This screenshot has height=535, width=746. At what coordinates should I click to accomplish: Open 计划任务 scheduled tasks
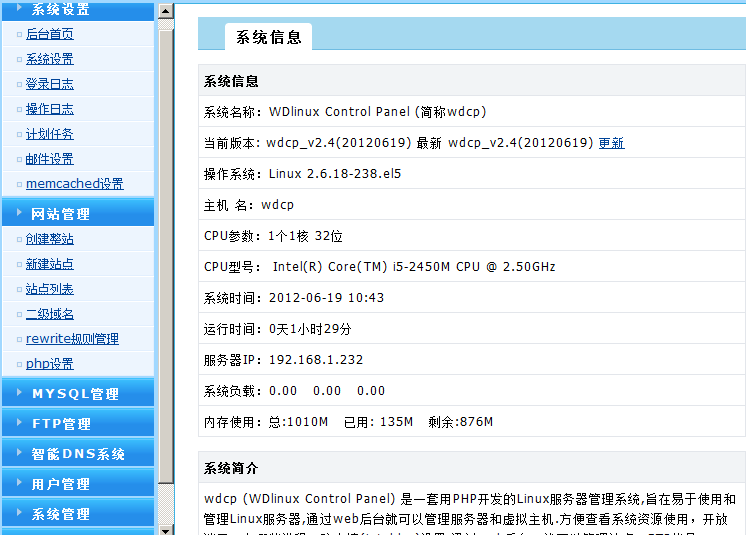coord(50,134)
